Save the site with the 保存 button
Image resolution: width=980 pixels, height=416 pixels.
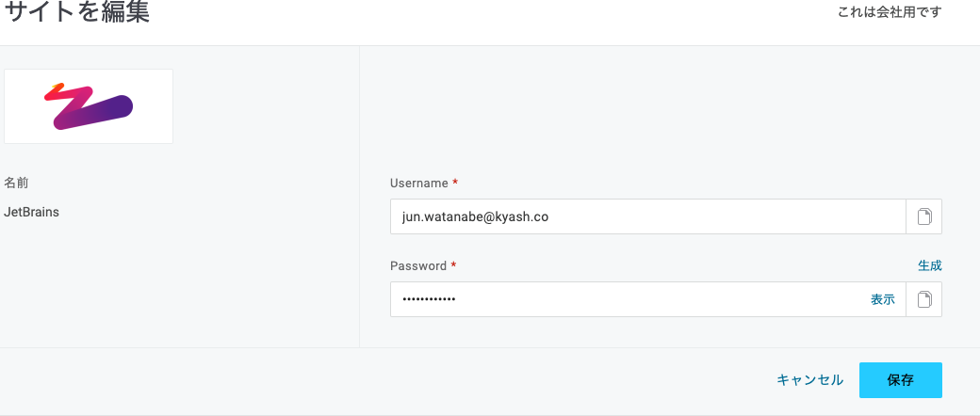click(901, 380)
